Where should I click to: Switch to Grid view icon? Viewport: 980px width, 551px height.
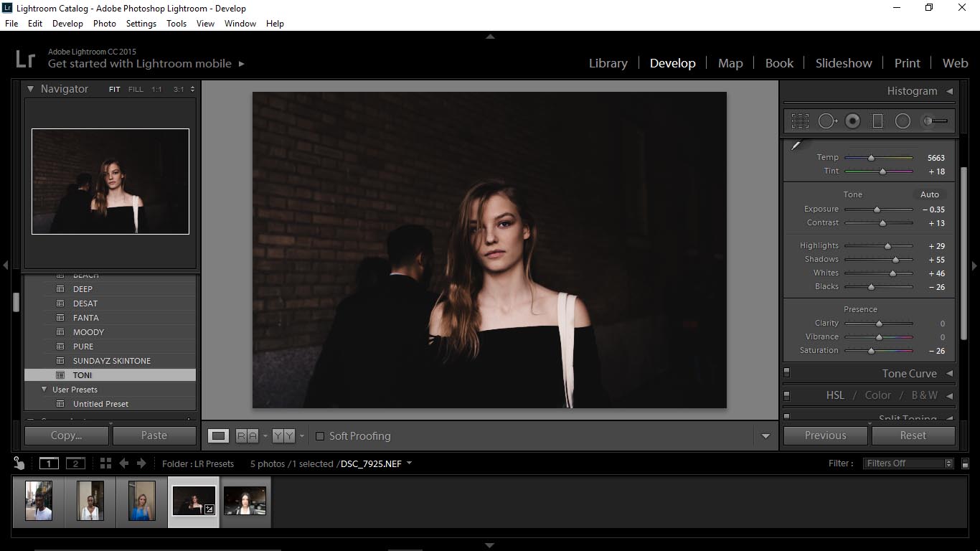pos(105,463)
